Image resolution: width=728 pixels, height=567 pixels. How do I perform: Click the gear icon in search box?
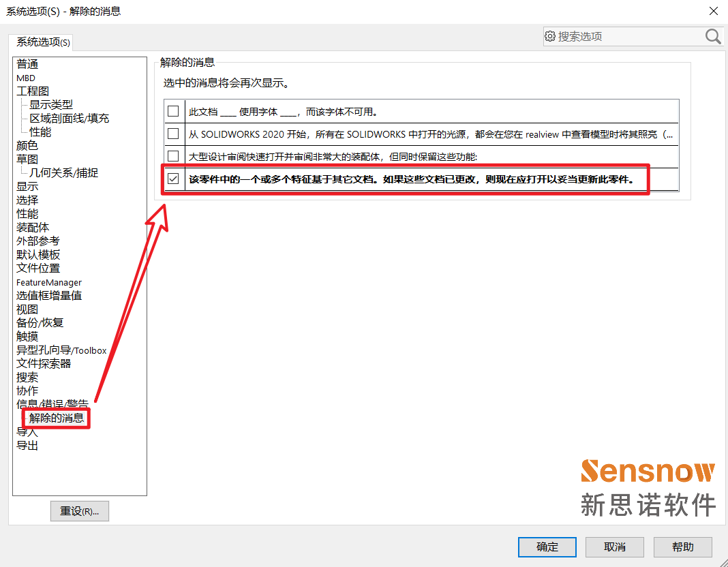(550, 37)
